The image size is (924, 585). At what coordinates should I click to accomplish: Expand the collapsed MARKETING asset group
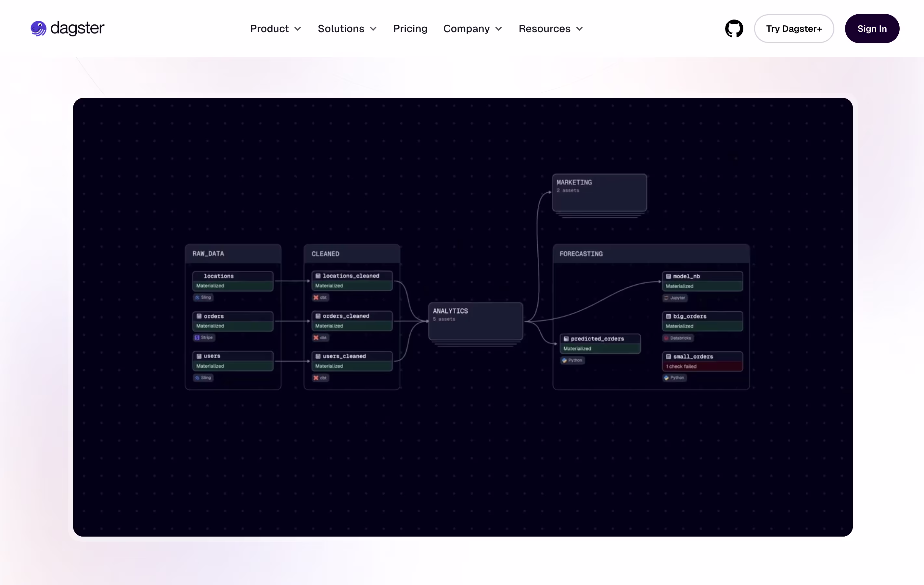pyautogui.click(x=599, y=192)
